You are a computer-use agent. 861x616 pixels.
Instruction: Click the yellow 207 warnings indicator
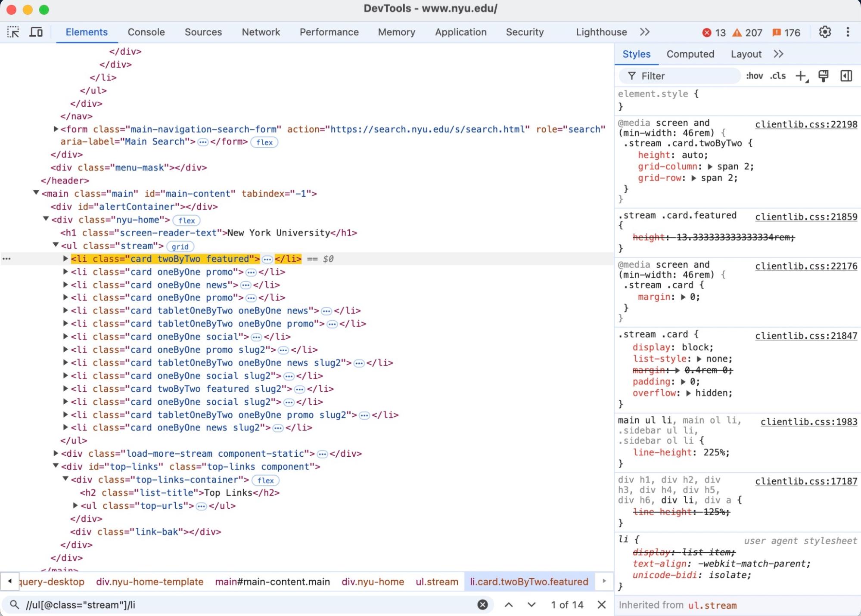tap(747, 32)
